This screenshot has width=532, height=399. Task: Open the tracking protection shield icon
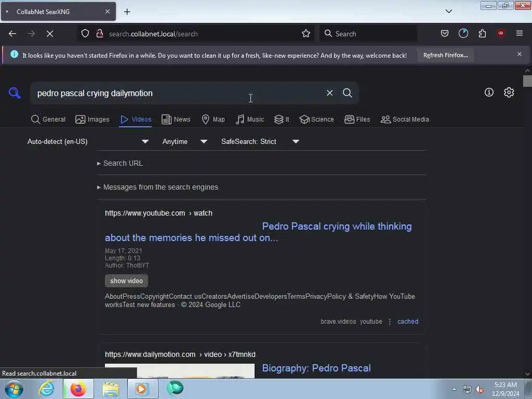coord(85,33)
